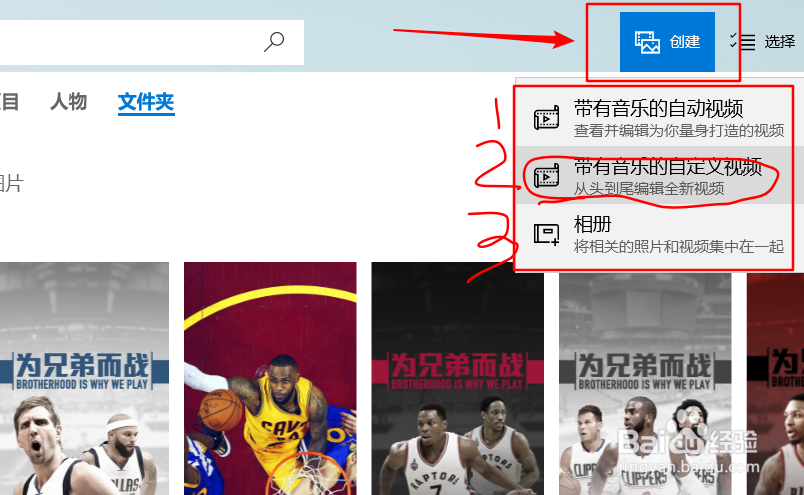Open the 创建 (Create) button
Viewport: 804px width, 495px height.
click(667, 42)
